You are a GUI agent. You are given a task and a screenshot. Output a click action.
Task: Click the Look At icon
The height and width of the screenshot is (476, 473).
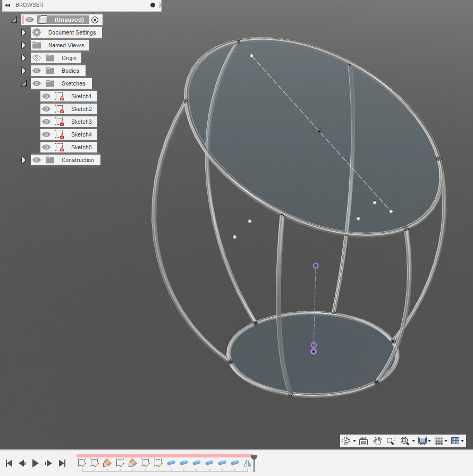click(364, 441)
